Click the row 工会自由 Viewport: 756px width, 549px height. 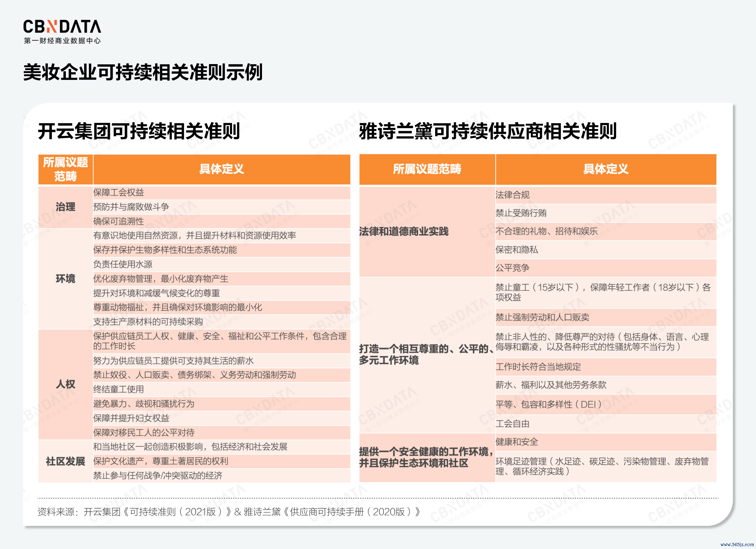coord(512,424)
